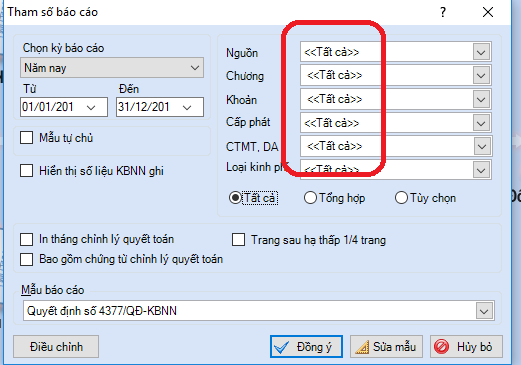The image size is (521, 365).
Task: Click the Từ date field 01/01/201
Action: click(64, 107)
